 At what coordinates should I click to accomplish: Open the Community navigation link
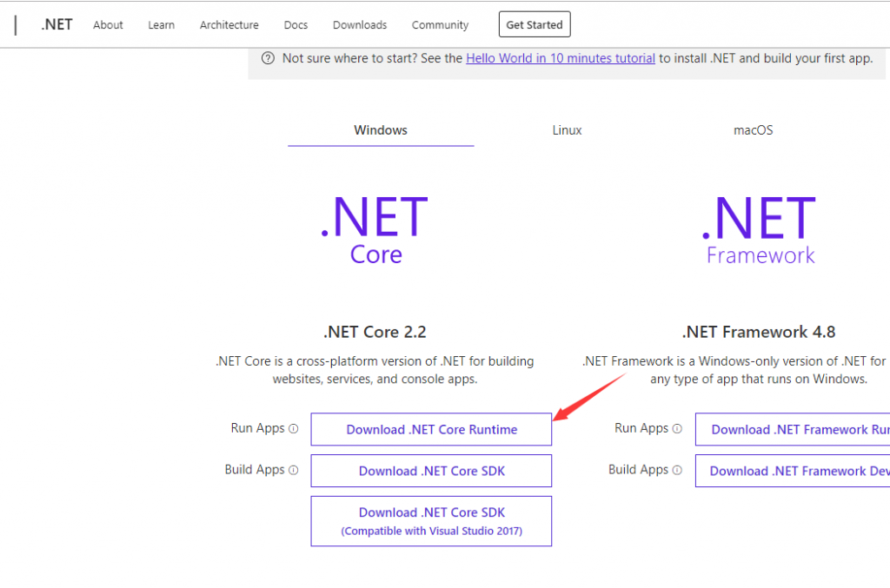coord(440,25)
